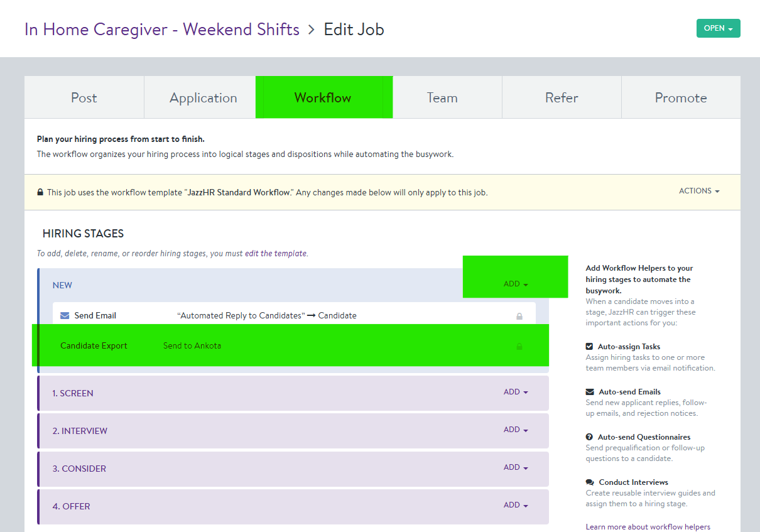Switch to the Promote tab

pos(680,98)
